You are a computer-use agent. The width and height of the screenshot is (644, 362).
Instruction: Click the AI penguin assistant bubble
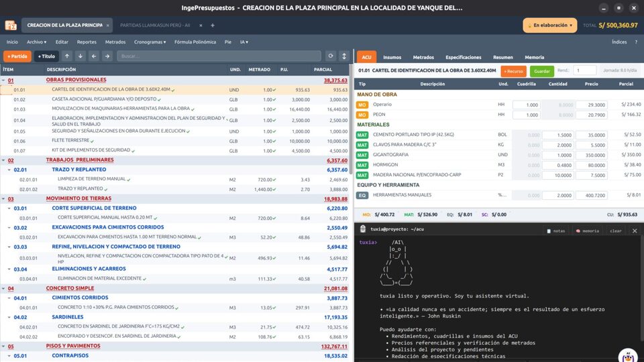629,356
